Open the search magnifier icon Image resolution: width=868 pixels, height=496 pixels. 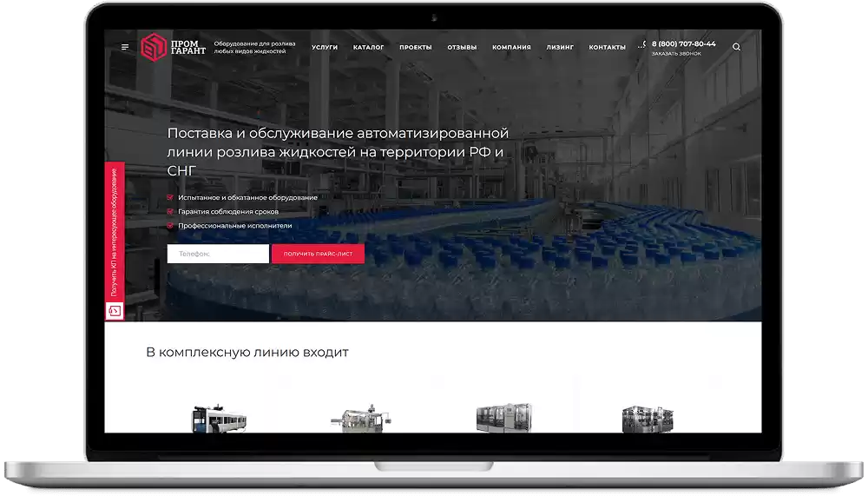point(737,47)
